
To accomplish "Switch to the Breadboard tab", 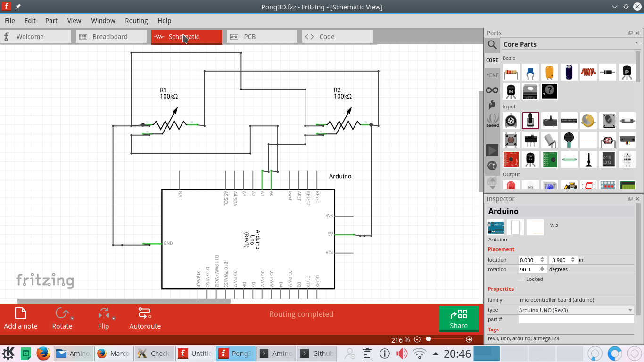I will (111, 37).
